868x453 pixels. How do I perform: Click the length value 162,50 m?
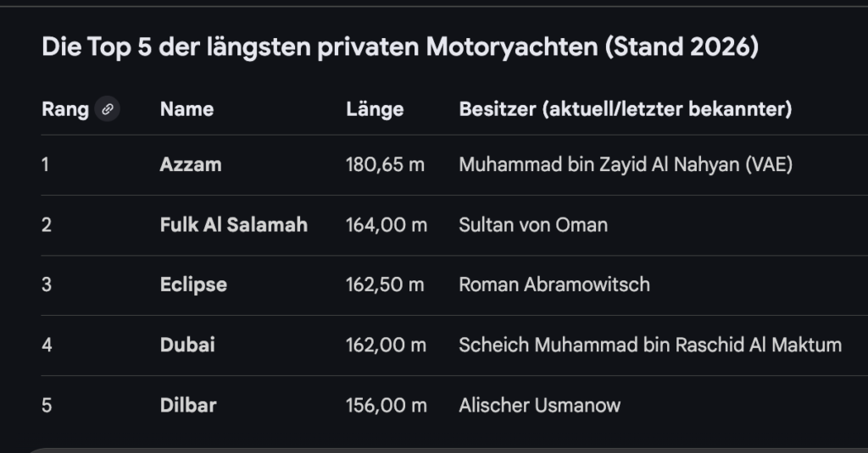385,285
